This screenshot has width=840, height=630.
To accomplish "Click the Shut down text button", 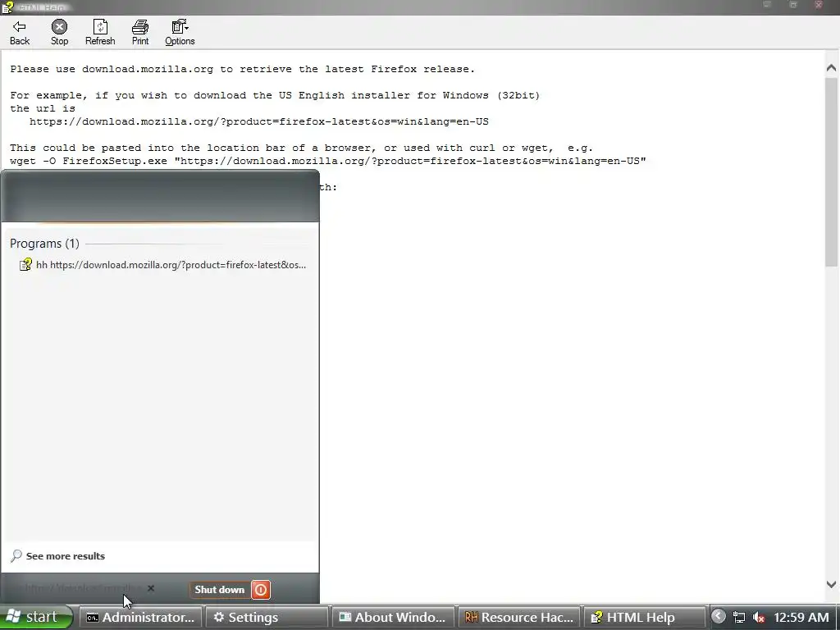I will (220, 590).
